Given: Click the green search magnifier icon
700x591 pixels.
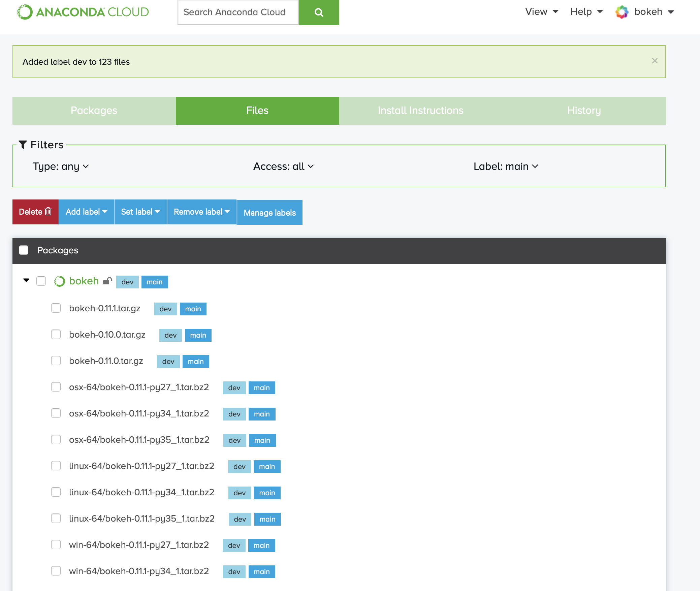Looking at the screenshot, I should click(x=318, y=12).
